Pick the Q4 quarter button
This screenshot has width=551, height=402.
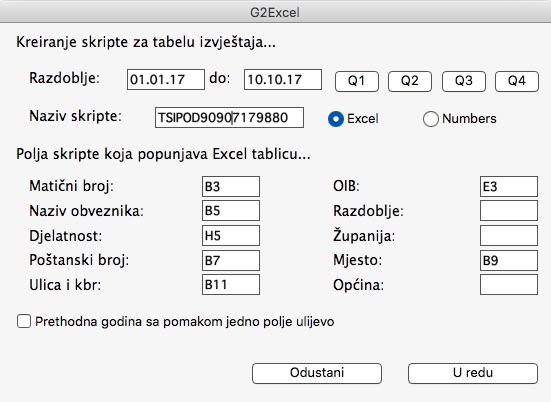(x=517, y=81)
